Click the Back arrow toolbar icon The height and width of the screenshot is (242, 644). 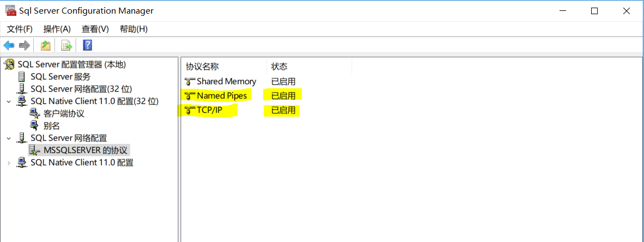point(9,45)
